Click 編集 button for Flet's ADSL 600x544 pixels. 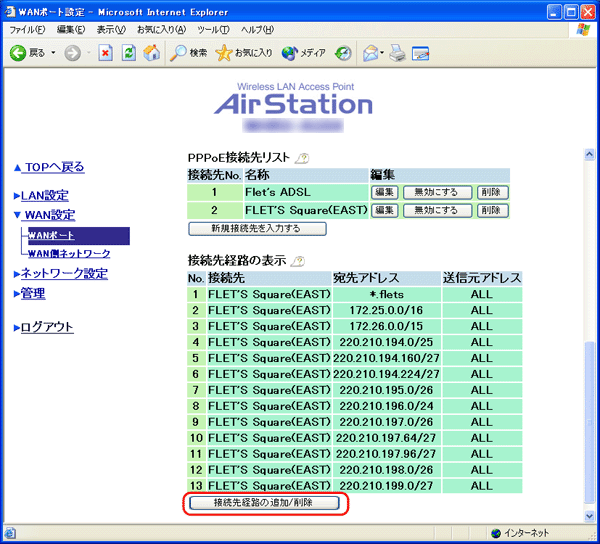point(385,192)
